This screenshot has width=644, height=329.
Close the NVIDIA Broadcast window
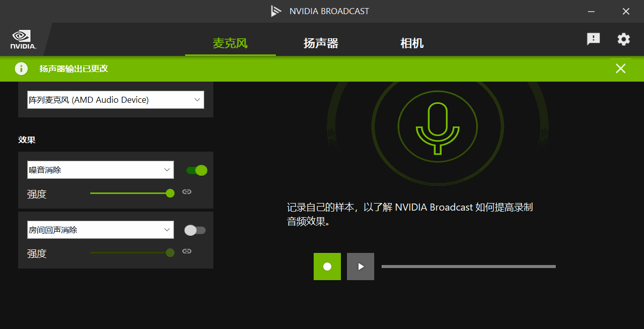coord(626,11)
